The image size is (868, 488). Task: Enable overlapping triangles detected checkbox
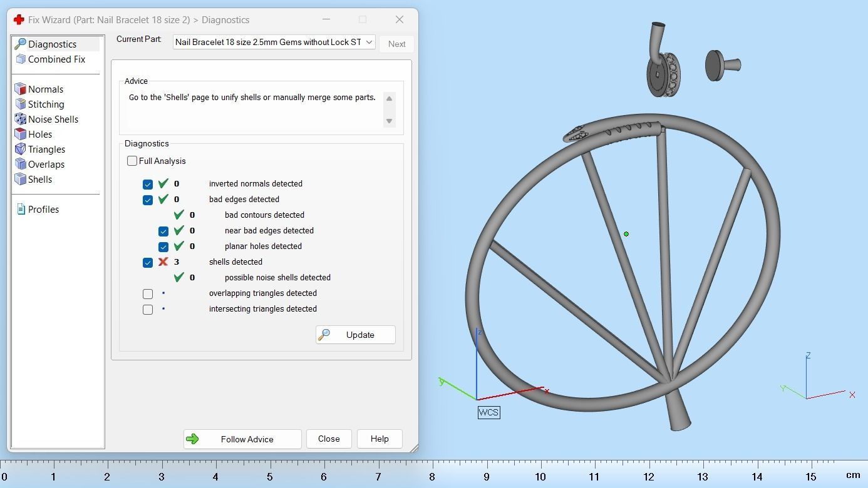[148, 293]
